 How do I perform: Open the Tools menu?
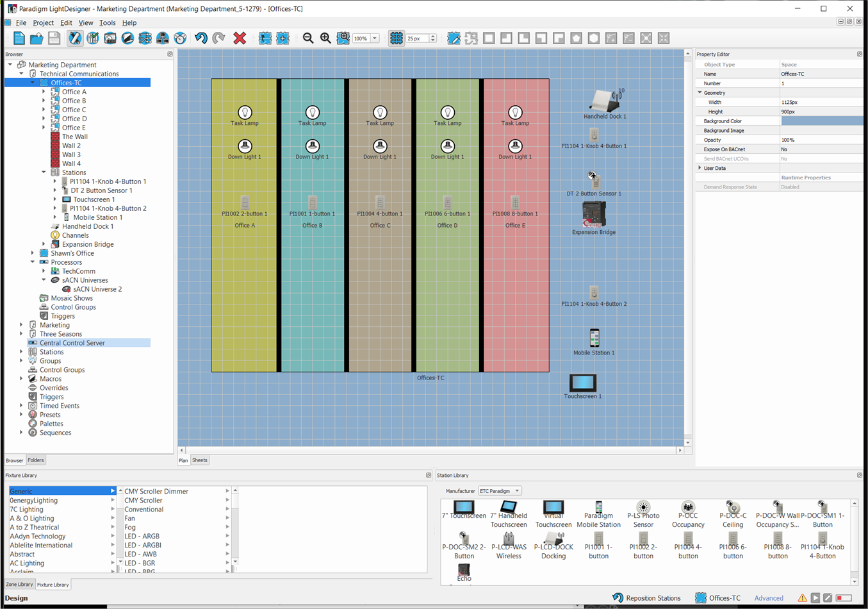(107, 22)
